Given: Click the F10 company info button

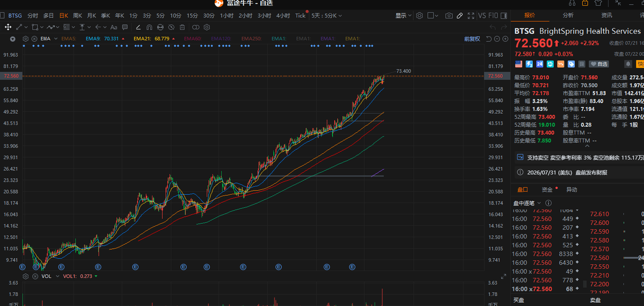Looking at the screenshot, I should [493, 16].
